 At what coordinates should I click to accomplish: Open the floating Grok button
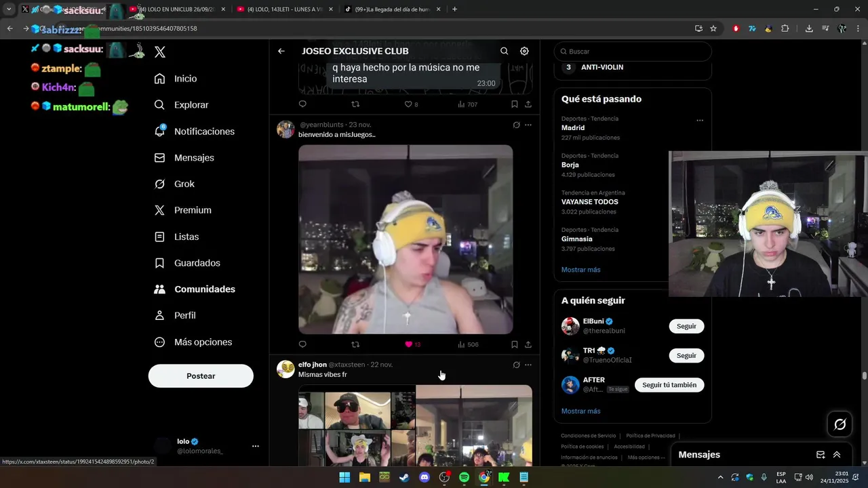click(840, 424)
